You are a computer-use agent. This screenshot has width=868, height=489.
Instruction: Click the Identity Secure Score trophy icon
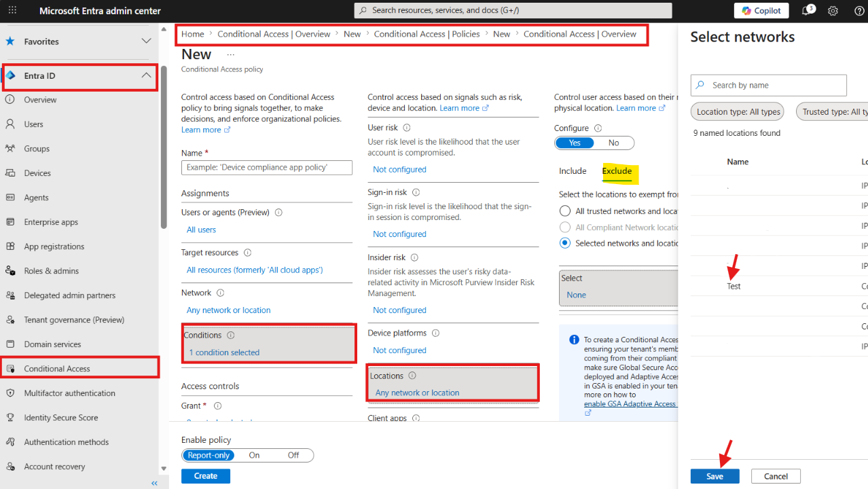(10, 418)
